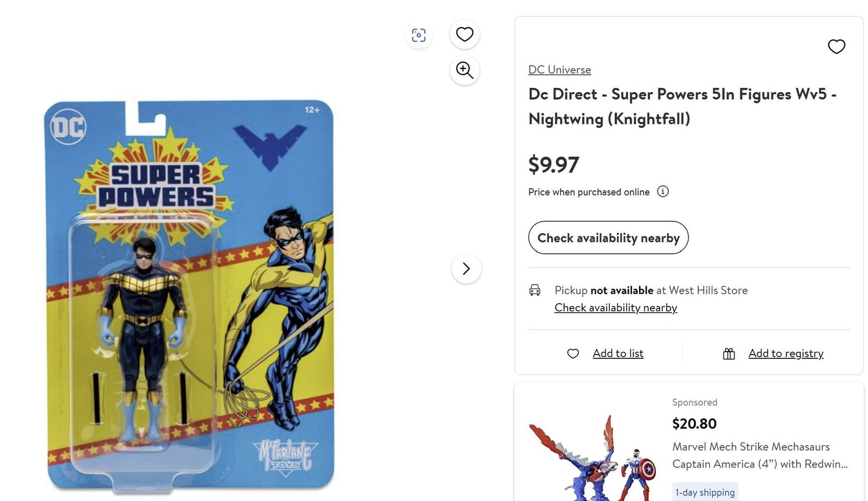Zoom into product image with magnifier icon
This screenshot has width=868, height=501.
pos(464,70)
